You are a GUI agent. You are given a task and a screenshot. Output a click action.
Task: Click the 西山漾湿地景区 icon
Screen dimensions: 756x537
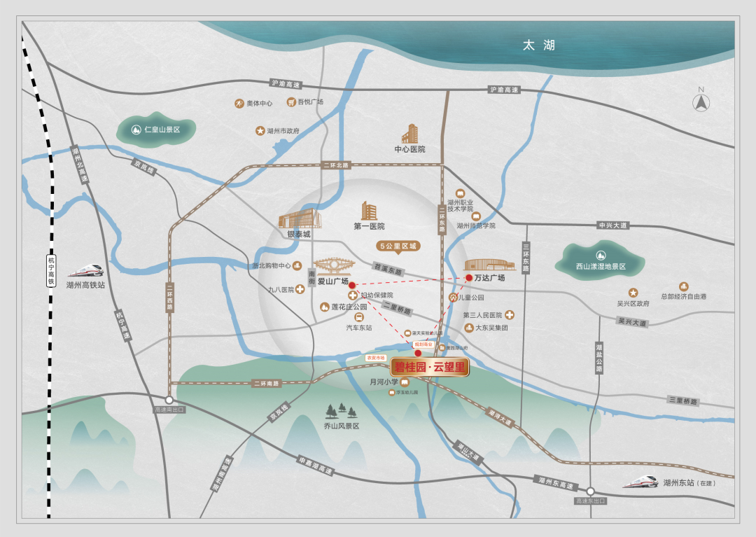click(x=601, y=256)
